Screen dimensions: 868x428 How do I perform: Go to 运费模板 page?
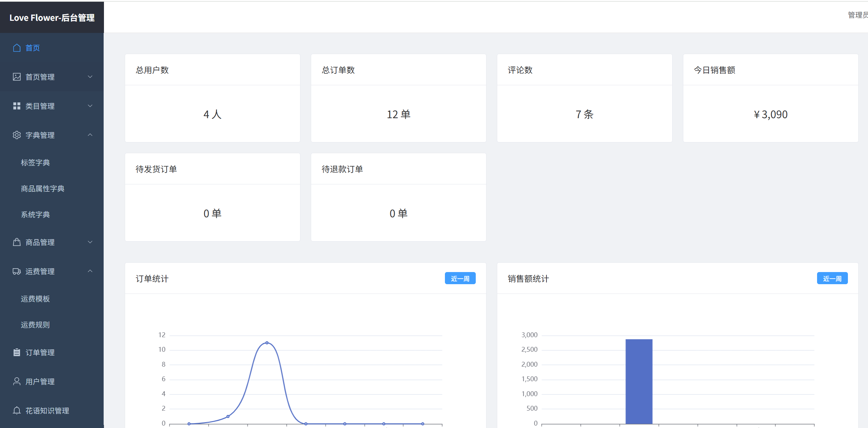[x=35, y=299]
